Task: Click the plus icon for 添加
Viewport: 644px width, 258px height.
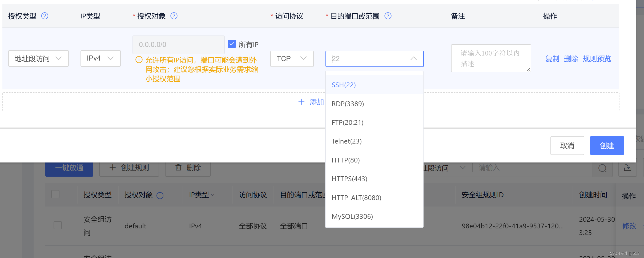Action: click(x=301, y=102)
